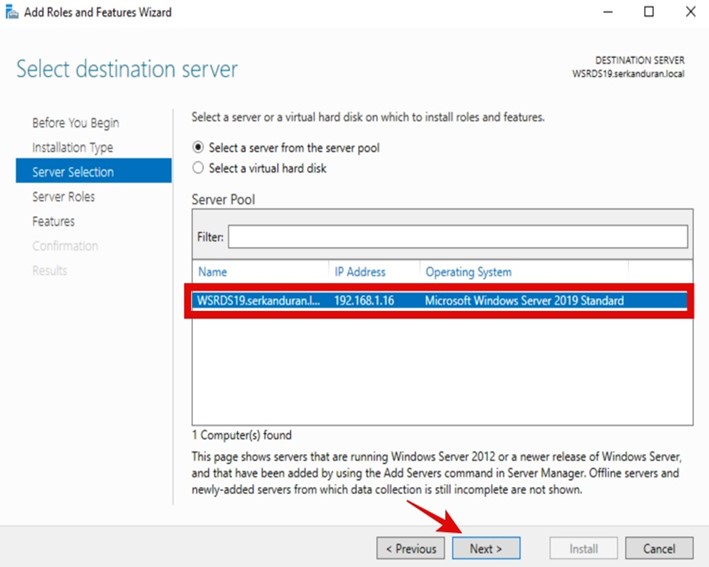Image resolution: width=709 pixels, height=567 pixels.
Task: Maximize the wizard window
Action: [x=649, y=12]
